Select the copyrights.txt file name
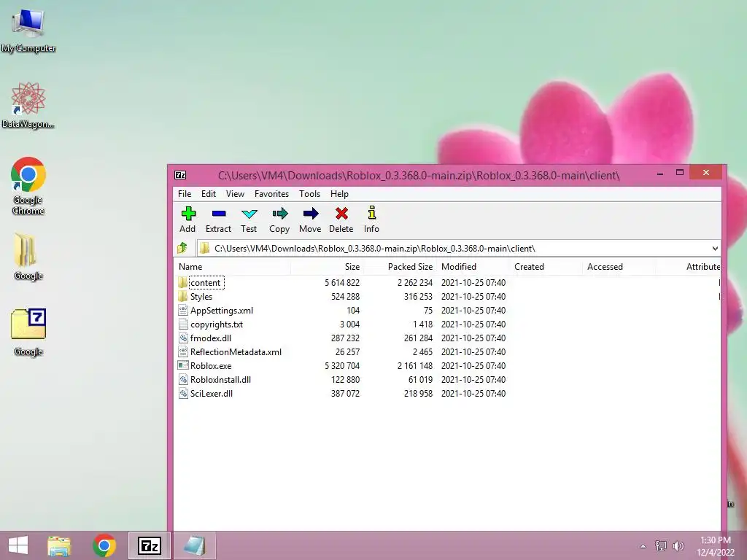The width and height of the screenshot is (747, 560). (217, 324)
